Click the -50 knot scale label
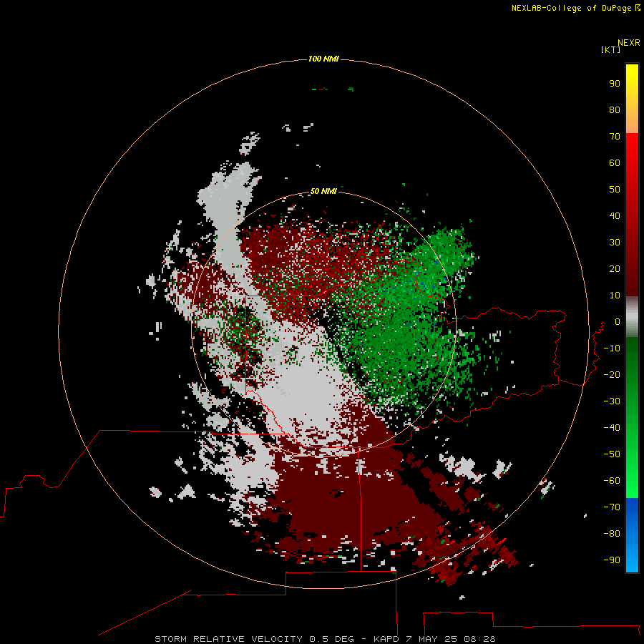 click(612, 454)
